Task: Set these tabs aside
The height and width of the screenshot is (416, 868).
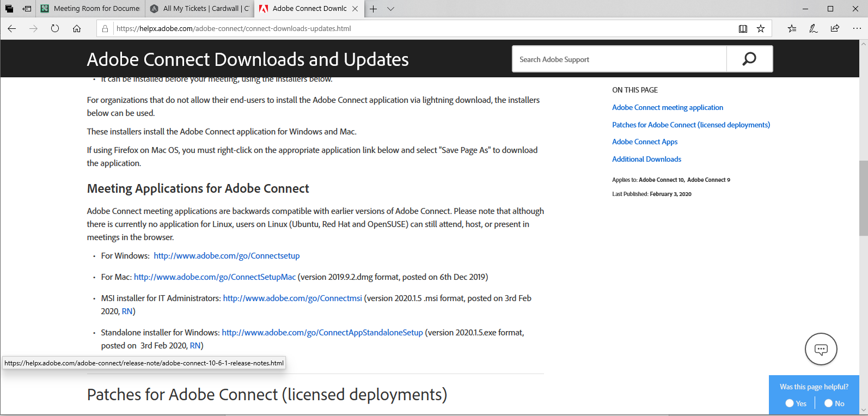Action: [x=27, y=9]
